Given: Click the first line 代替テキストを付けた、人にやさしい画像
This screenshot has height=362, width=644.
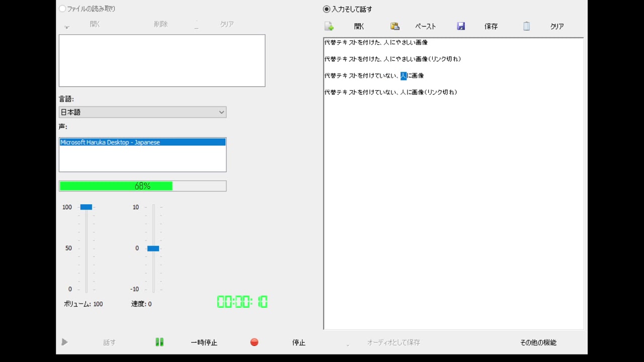Looking at the screenshot, I should click(x=376, y=43).
